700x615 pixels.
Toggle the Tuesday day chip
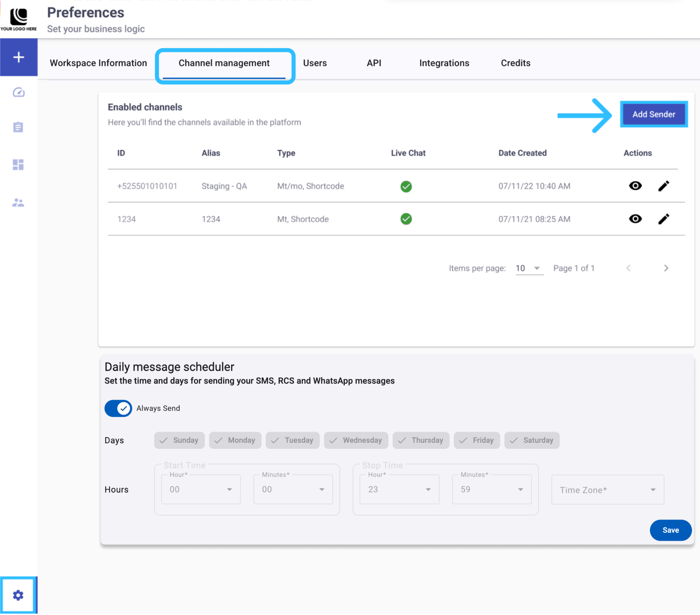(x=292, y=440)
